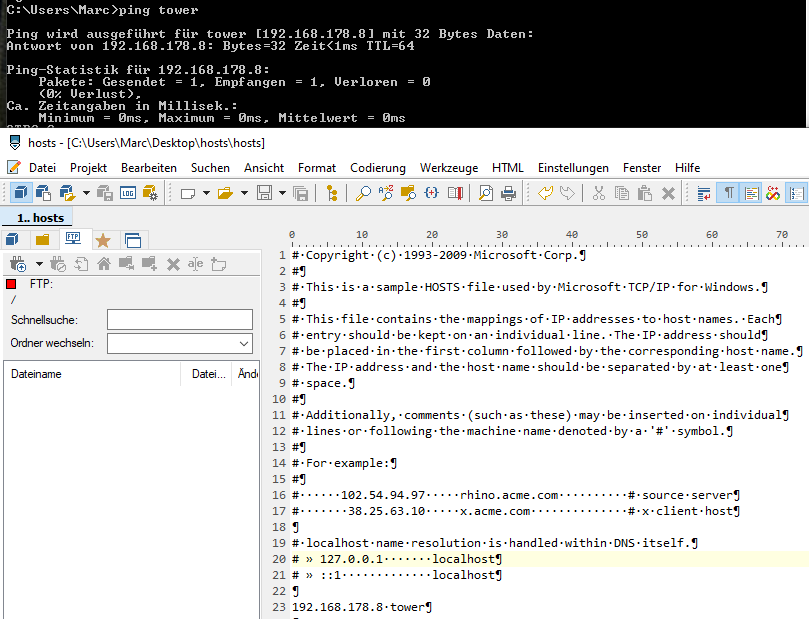Click the Open File folder icon
The image size is (809, 619).
pyautogui.click(x=225, y=193)
